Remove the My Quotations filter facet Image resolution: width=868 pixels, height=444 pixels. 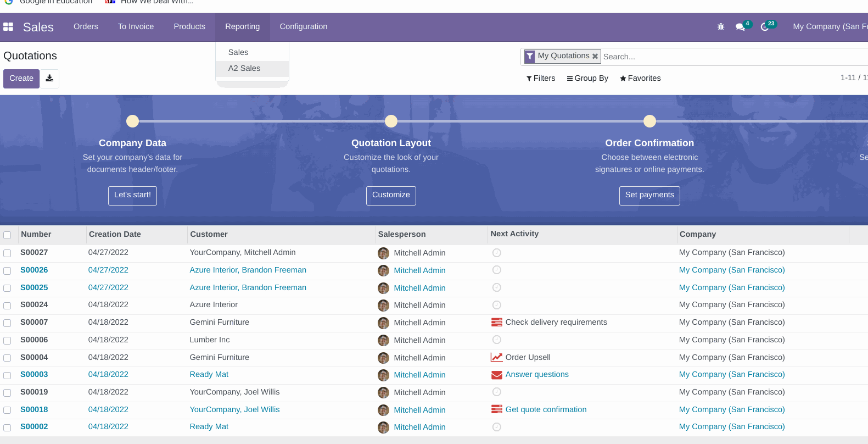pos(595,56)
